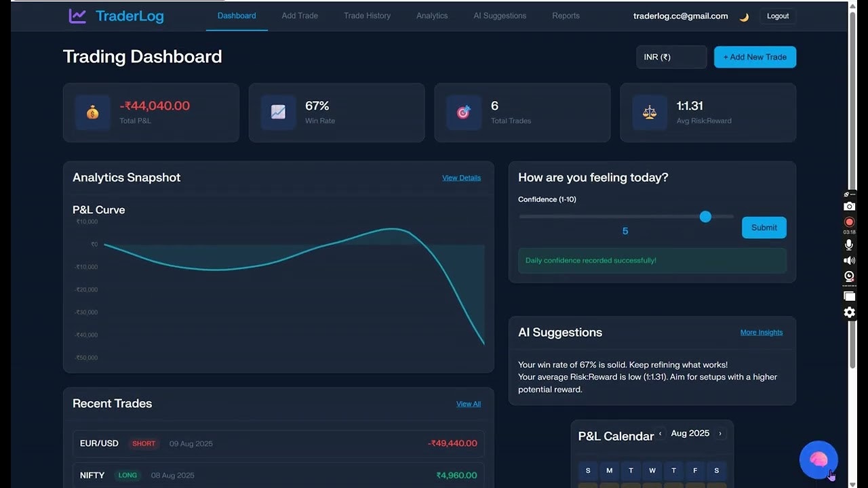Open View Details for Analytics Snapshot

[461, 178]
